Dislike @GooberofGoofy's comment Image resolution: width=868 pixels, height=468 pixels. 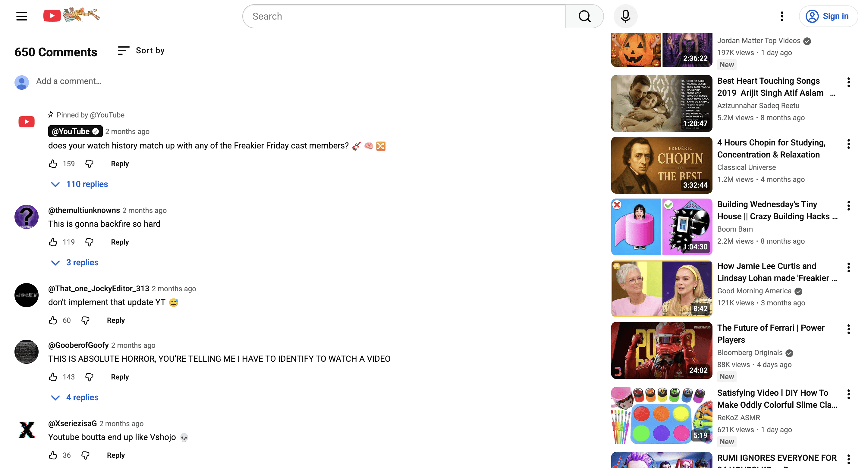[89, 377]
